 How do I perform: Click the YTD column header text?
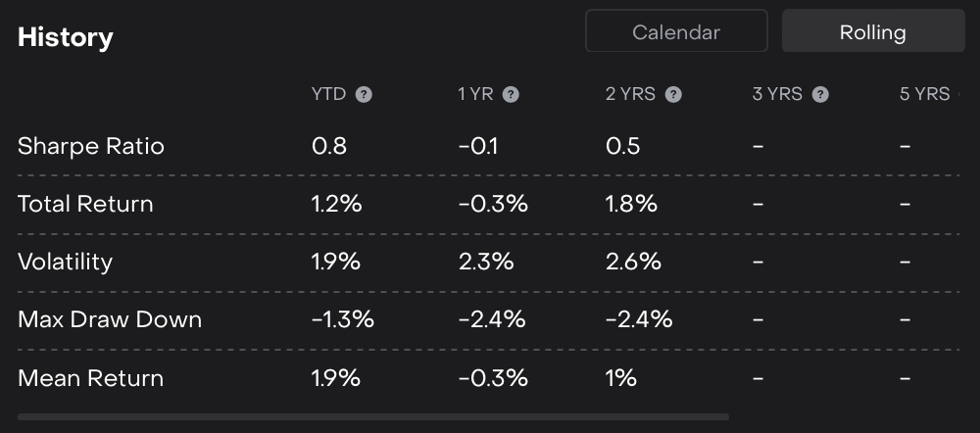tap(328, 95)
